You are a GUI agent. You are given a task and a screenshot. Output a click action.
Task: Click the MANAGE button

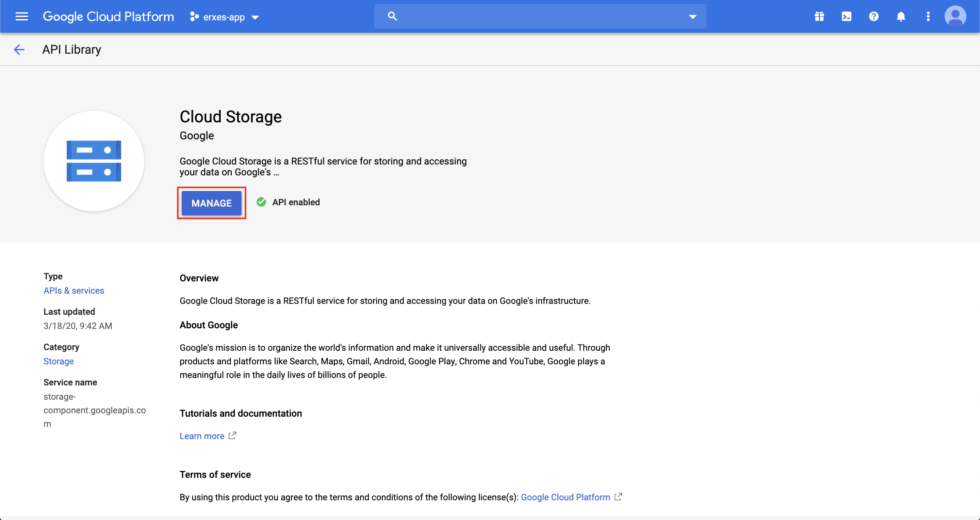pos(212,203)
